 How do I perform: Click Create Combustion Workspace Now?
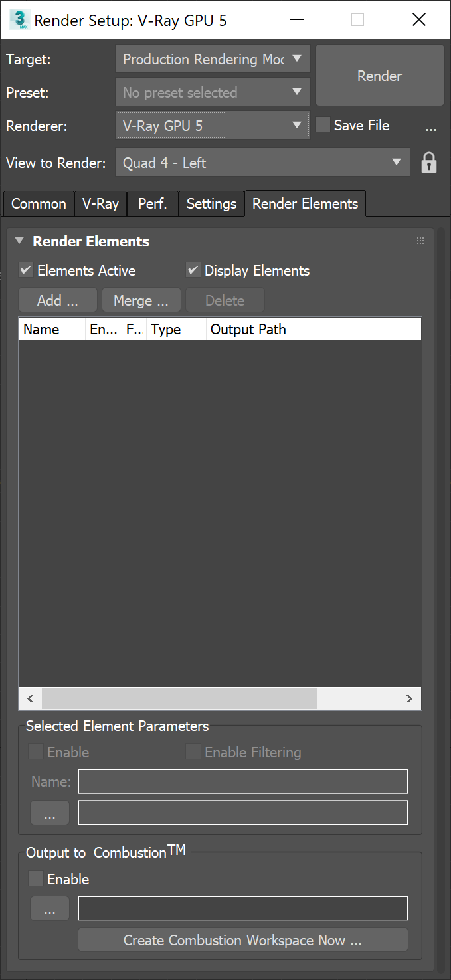(x=242, y=939)
